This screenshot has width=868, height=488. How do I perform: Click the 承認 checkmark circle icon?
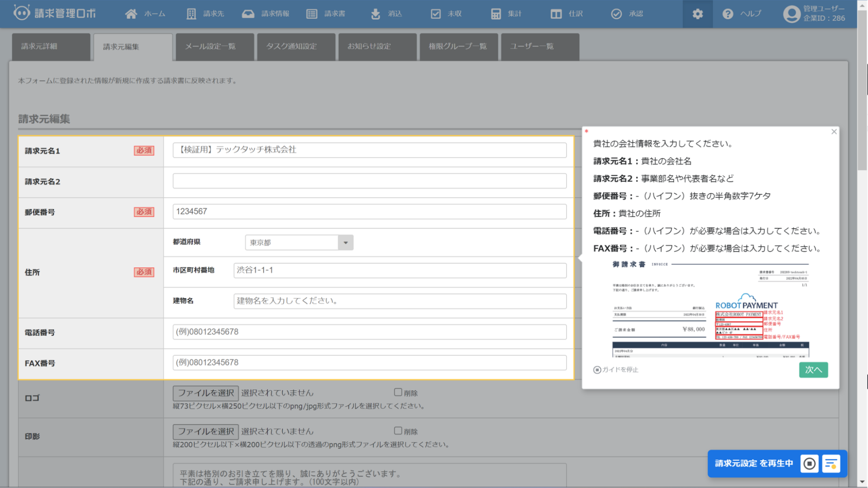pyautogui.click(x=616, y=14)
